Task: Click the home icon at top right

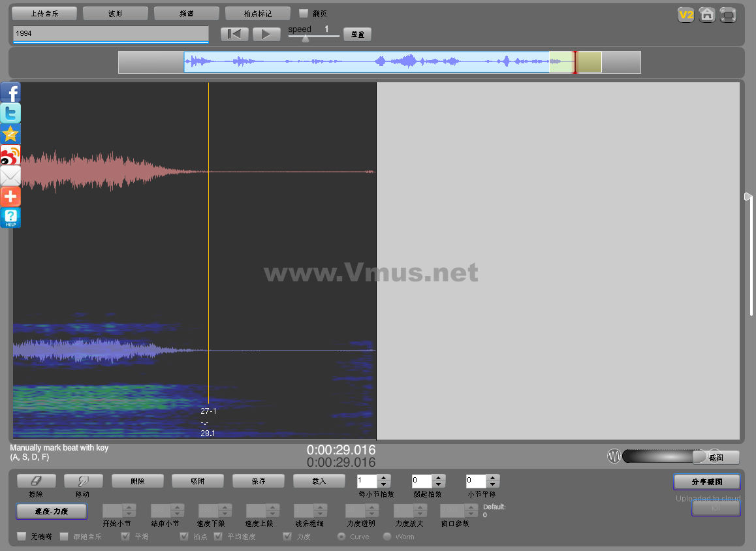Action: (x=706, y=15)
